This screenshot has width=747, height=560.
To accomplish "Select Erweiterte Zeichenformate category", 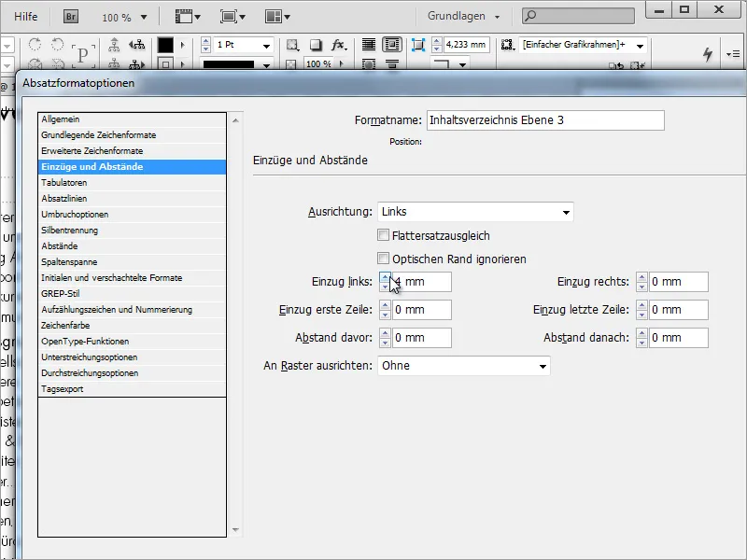I will click(132, 151).
